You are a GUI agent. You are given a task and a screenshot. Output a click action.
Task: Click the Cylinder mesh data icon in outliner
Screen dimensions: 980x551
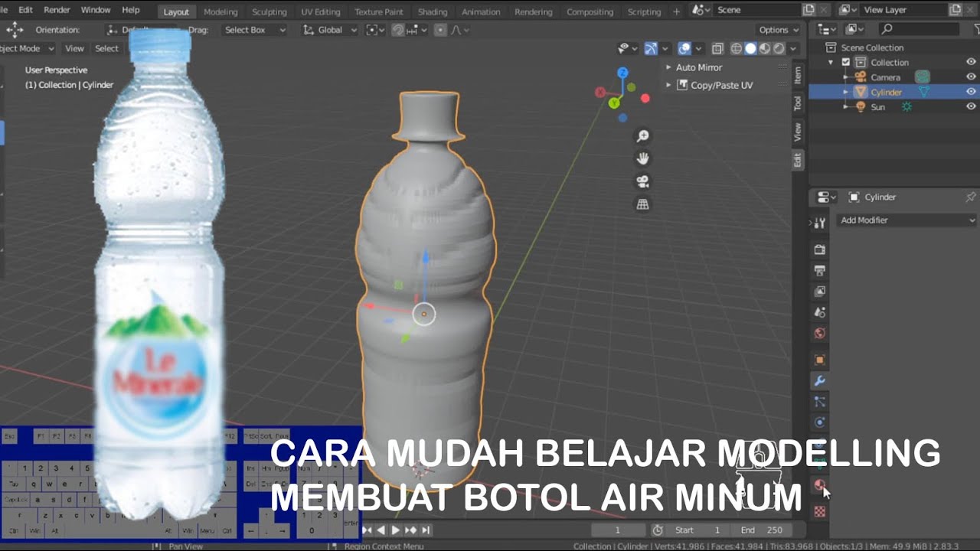[924, 92]
